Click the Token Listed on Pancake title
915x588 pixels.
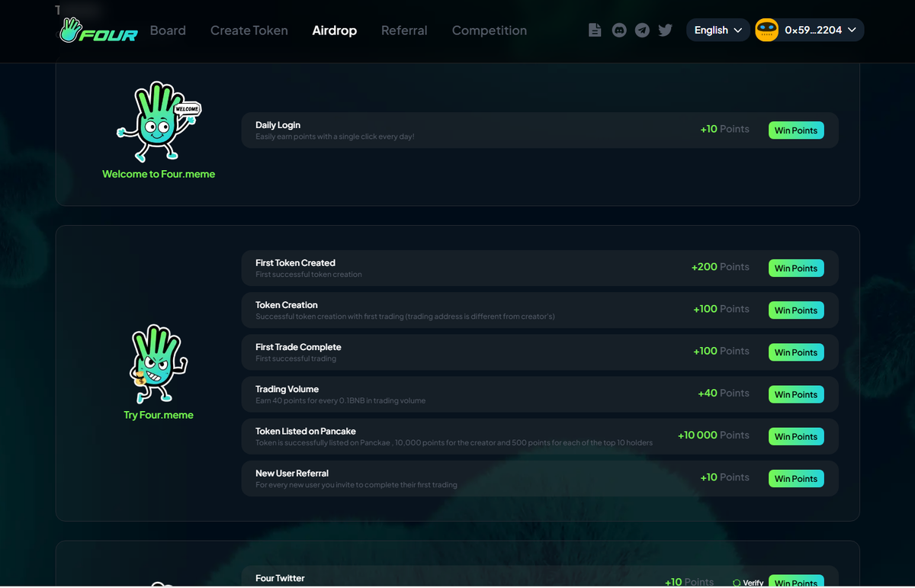[x=306, y=431]
